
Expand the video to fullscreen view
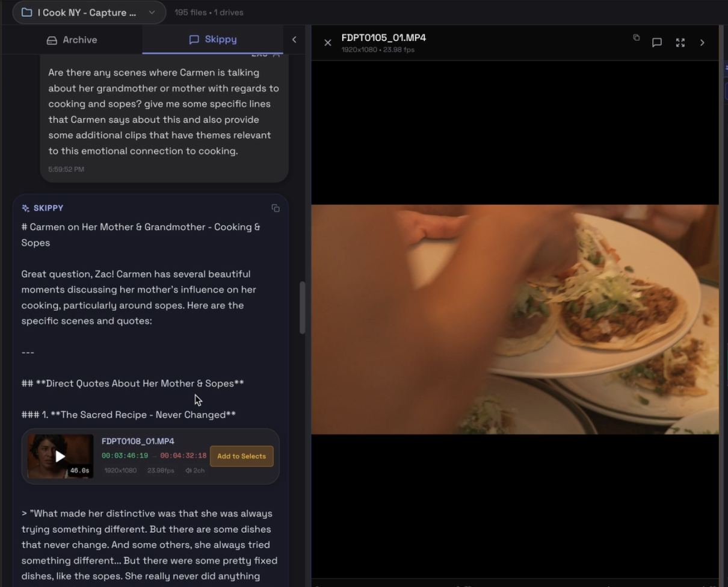click(x=680, y=42)
